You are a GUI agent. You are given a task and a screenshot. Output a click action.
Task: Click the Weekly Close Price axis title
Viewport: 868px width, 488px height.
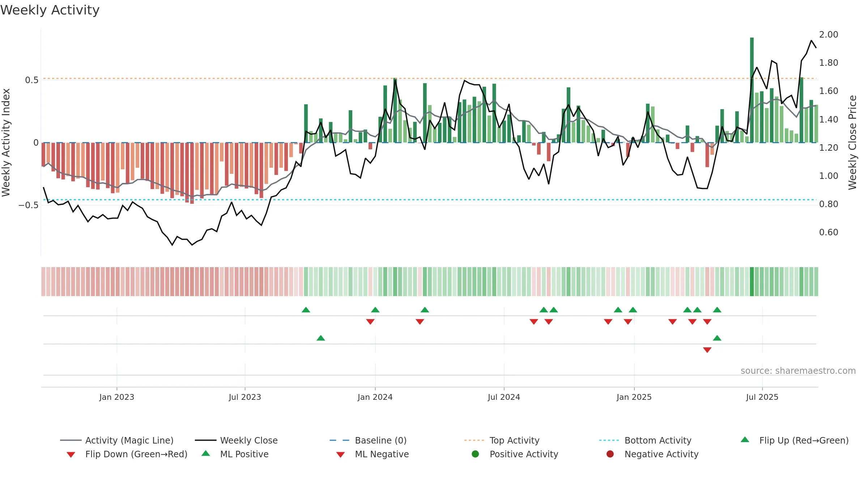pos(852,142)
